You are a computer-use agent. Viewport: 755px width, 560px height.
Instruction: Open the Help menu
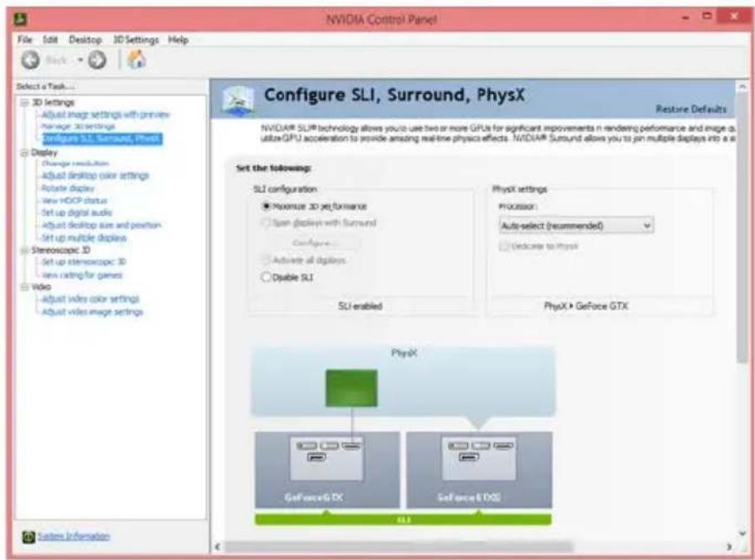coord(178,40)
